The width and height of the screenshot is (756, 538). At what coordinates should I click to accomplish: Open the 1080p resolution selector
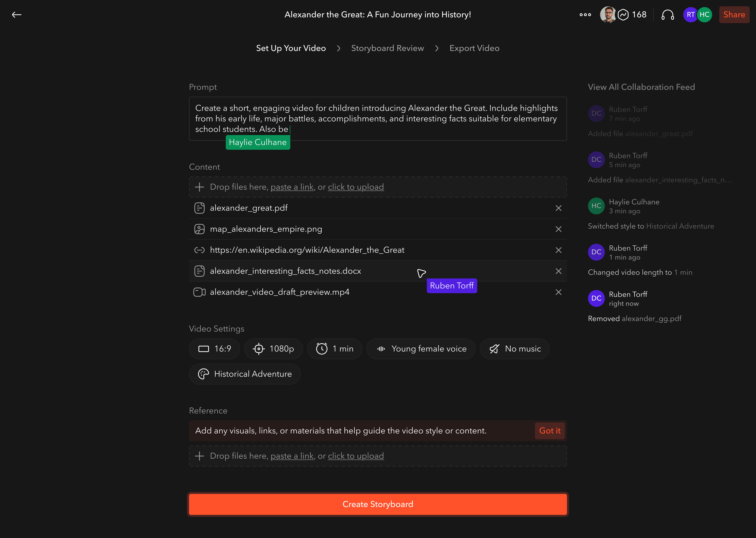coord(273,349)
